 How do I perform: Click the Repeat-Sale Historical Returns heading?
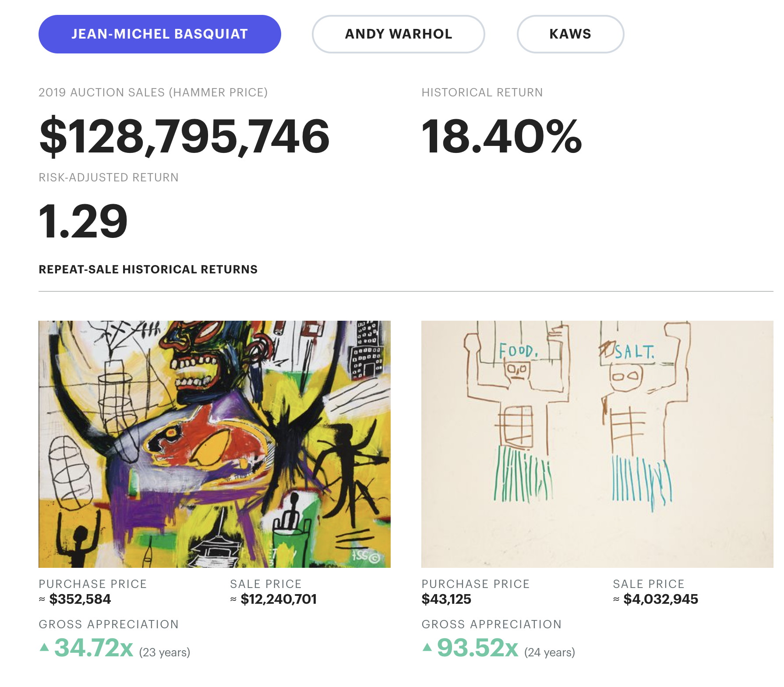pyautogui.click(x=148, y=269)
